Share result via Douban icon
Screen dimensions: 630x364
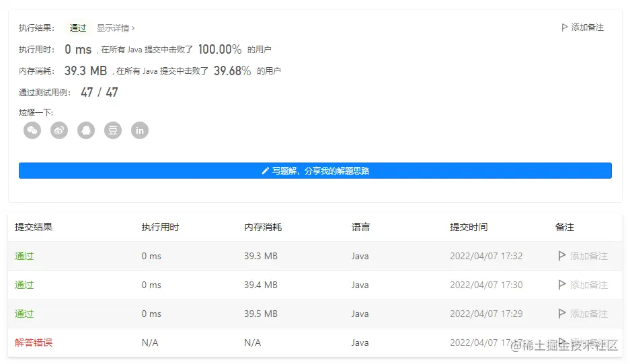click(x=113, y=130)
